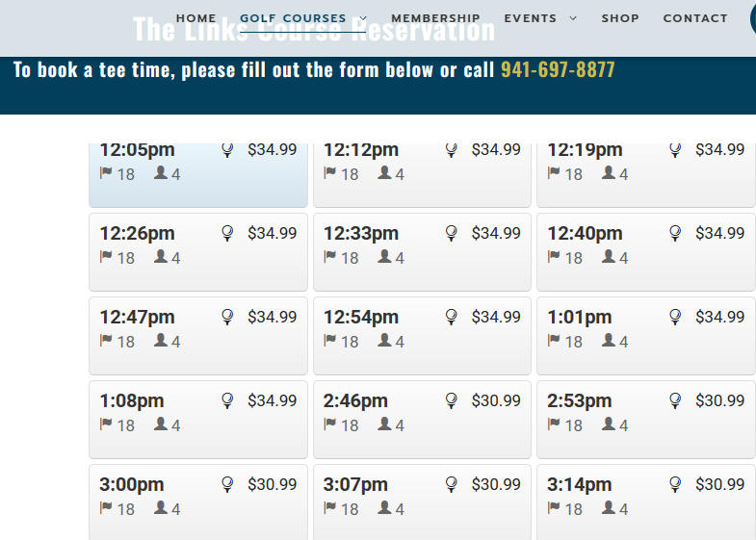The height and width of the screenshot is (540, 756).
Task: Book the 1:08pm tee time
Action: click(198, 420)
